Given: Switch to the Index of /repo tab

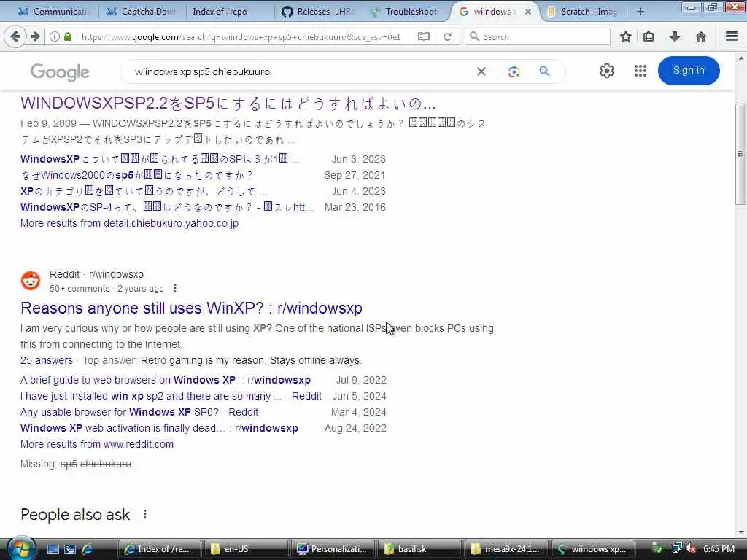Looking at the screenshot, I should tap(228, 12).
